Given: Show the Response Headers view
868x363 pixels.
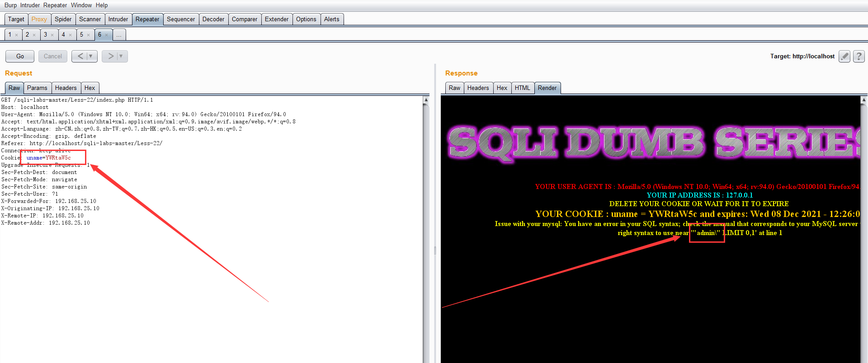Looking at the screenshot, I should [x=478, y=88].
